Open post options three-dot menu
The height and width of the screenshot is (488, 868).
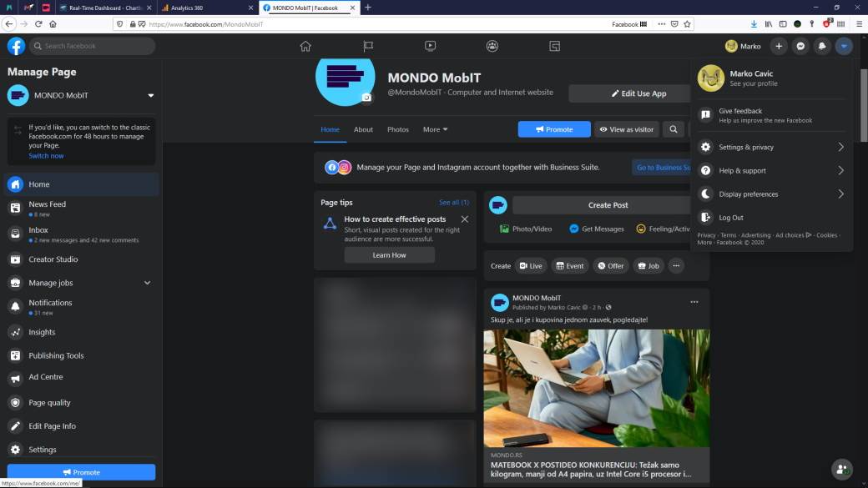[x=694, y=302]
